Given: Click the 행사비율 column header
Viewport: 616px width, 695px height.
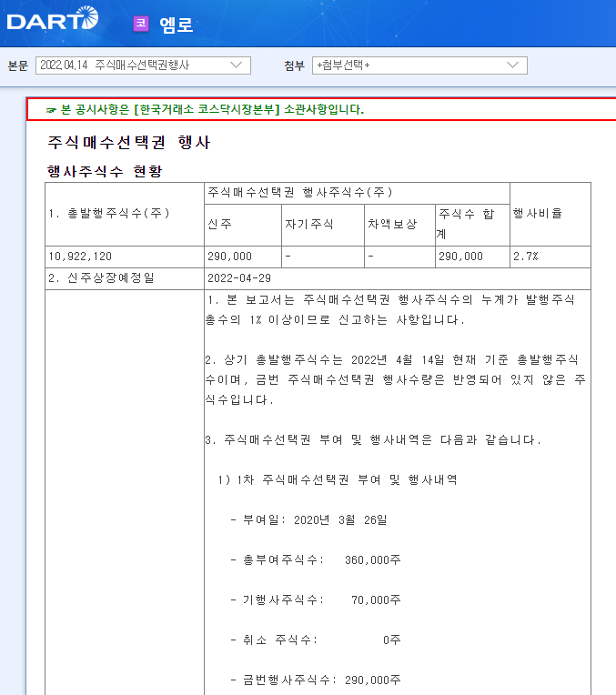Looking at the screenshot, I should pos(550,214).
